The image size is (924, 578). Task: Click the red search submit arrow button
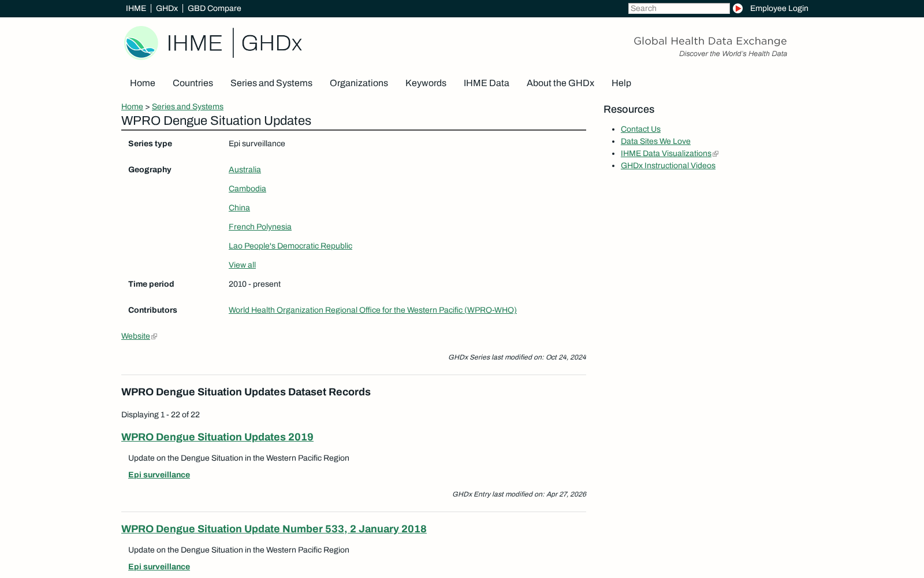(x=737, y=8)
